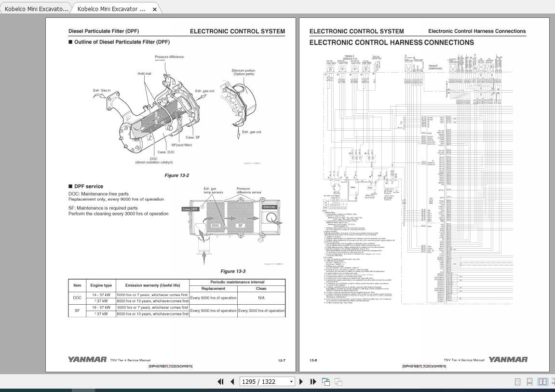Click the 'DOC' row label in table
Viewport: 555px width, 392px height.
pyautogui.click(x=77, y=298)
